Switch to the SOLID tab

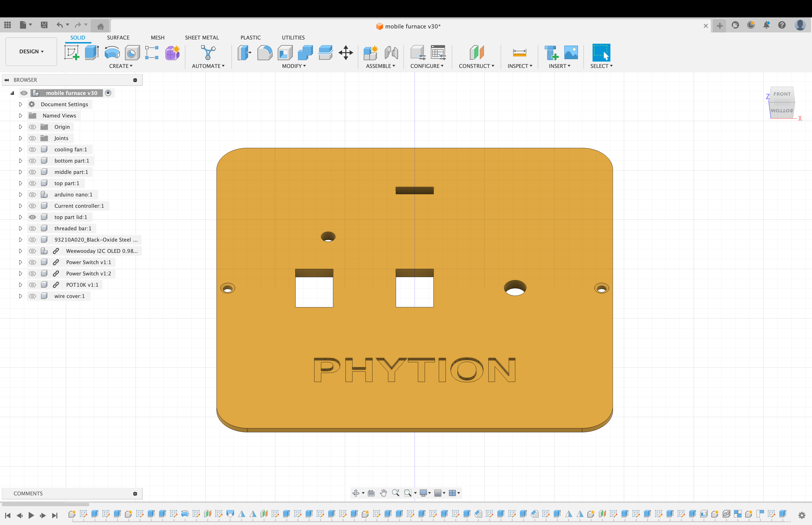click(x=78, y=38)
